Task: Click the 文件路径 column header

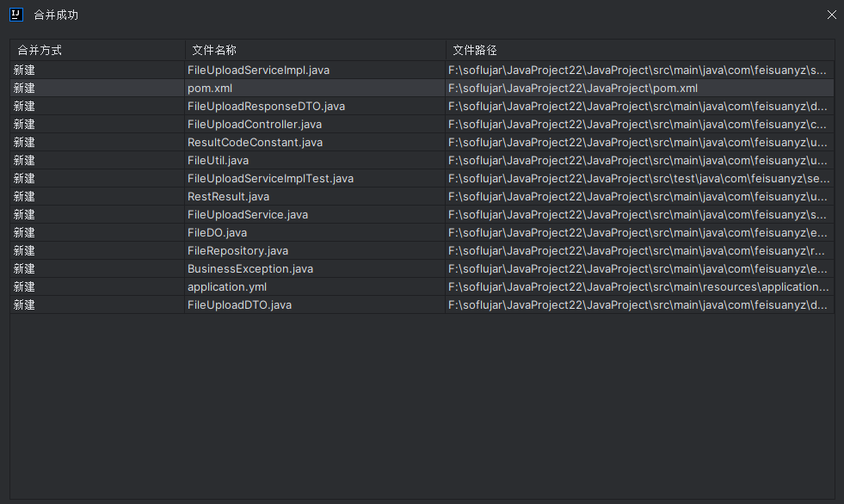Action: [475, 51]
